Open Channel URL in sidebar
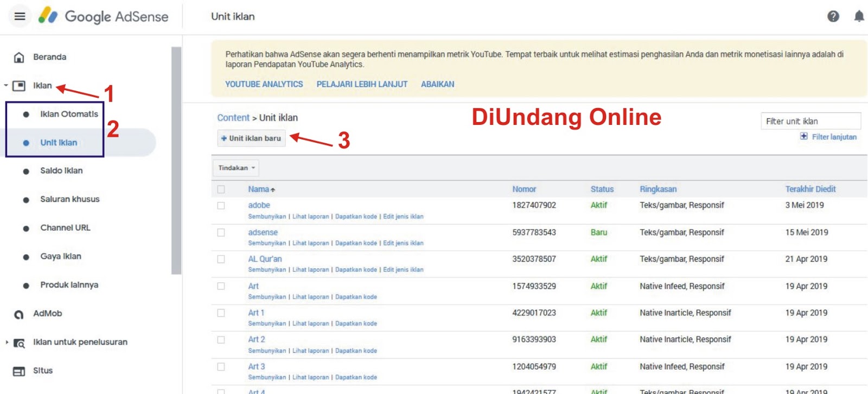Viewport: 868px width, 394px height. click(x=65, y=228)
